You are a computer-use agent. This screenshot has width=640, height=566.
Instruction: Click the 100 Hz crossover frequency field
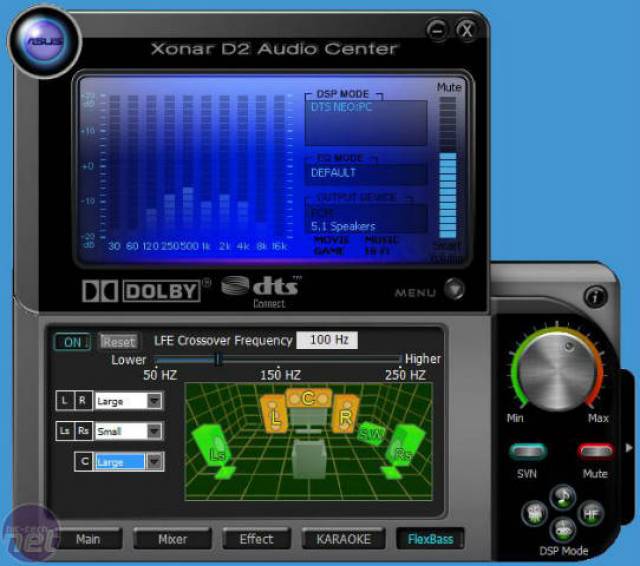point(327,341)
